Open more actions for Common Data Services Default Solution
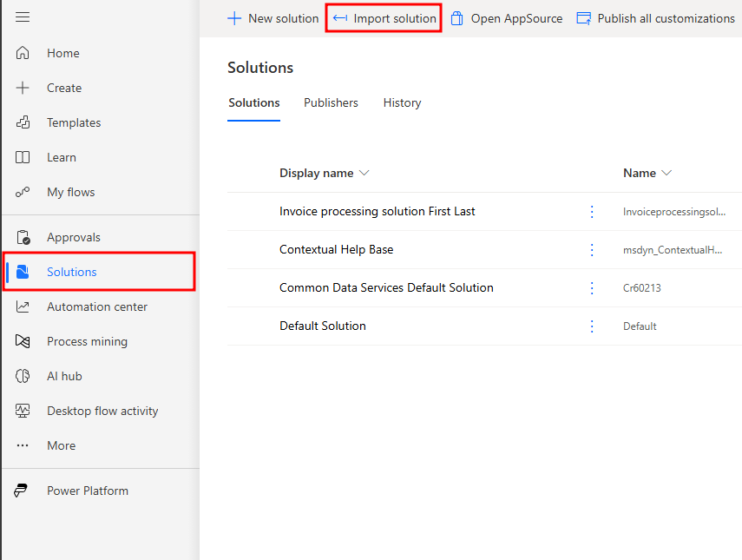The height and width of the screenshot is (560, 742). coord(592,287)
